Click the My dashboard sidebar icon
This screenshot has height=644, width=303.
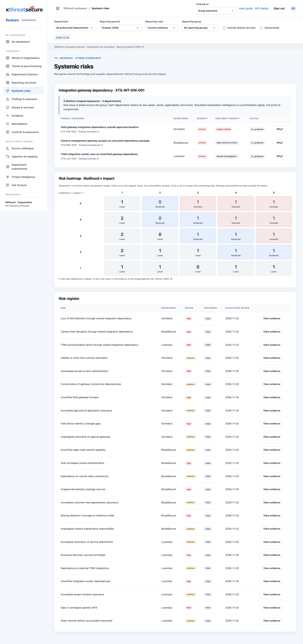7,42
